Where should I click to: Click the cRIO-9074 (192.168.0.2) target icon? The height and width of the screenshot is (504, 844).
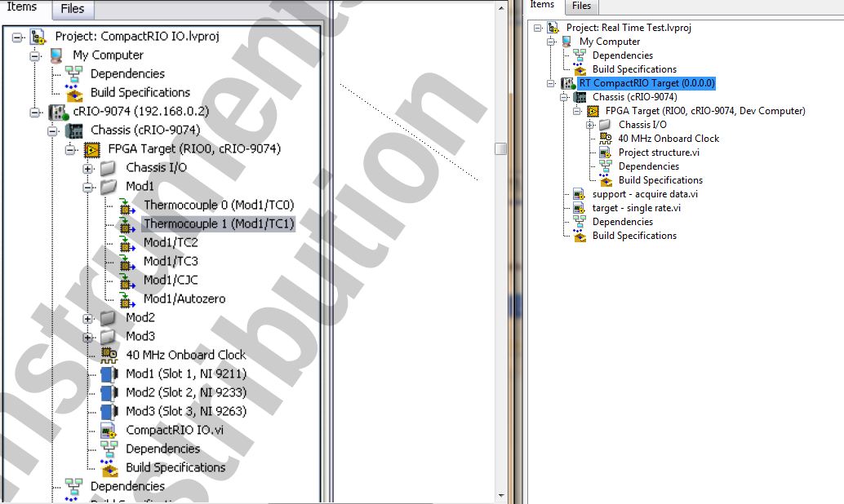pos(58,112)
